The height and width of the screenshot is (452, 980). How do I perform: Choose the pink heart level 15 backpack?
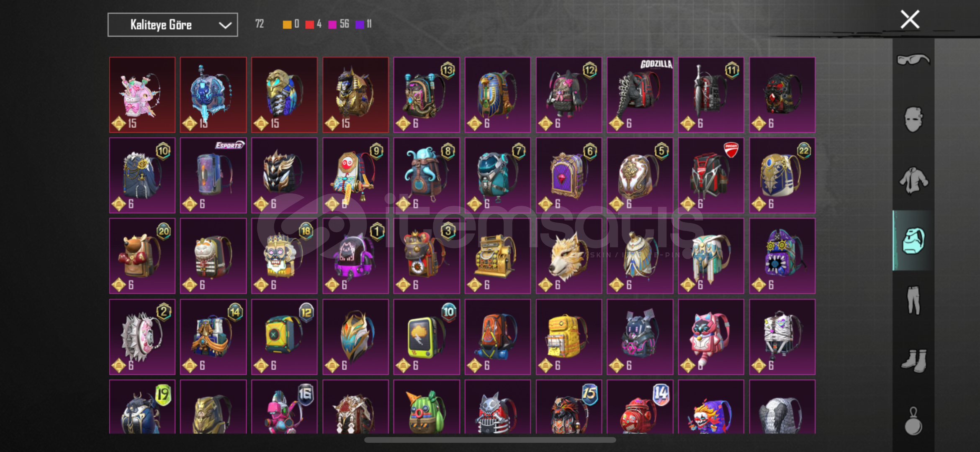142,95
